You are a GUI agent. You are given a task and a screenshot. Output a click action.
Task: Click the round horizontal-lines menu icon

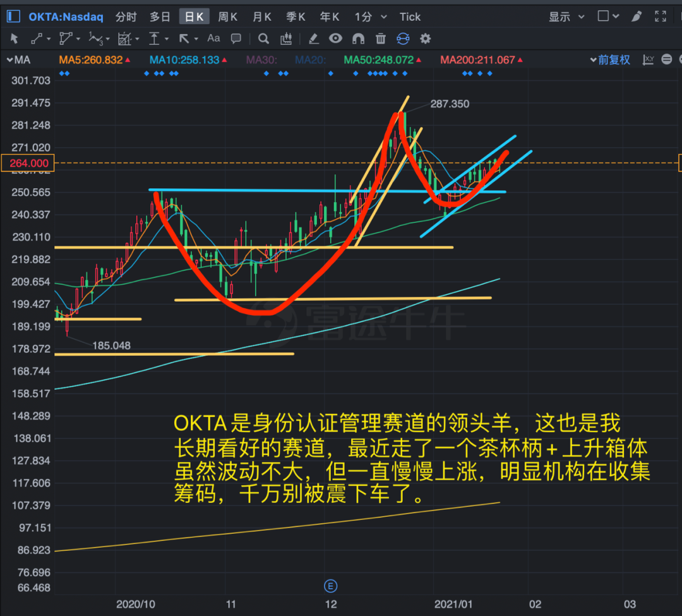pos(666,59)
